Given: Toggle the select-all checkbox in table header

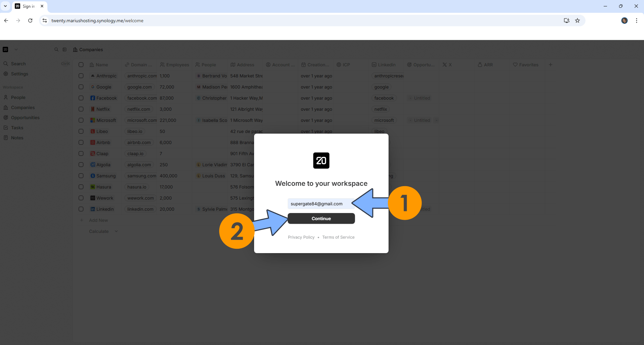Looking at the screenshot, I should coord(81,65).
